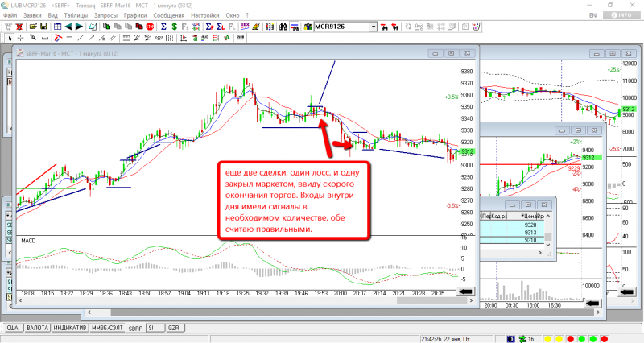Open the Вид menu
Viewport: 644px width, 343px height.
pyautogui.click(x=52, y=15)
